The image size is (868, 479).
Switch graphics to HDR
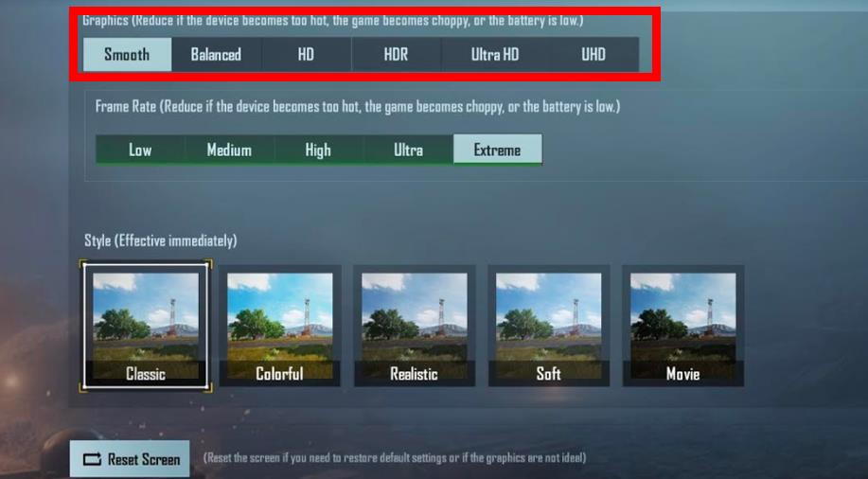coord(396,54)
